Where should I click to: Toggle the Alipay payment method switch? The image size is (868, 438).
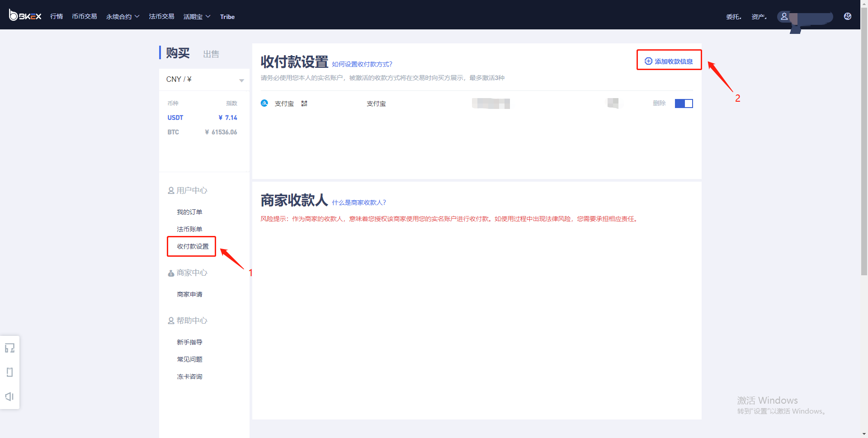pyautogui.click(x=684, y=104)
